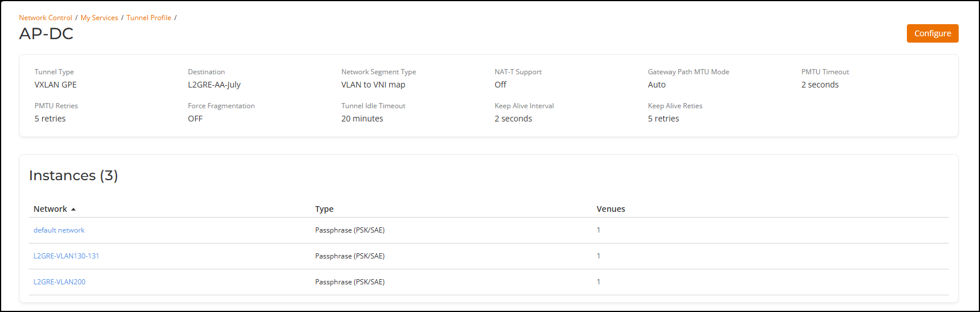Go to My Services breadcrumb
Viewport: 980px width, 312px height.
point(99,18)
